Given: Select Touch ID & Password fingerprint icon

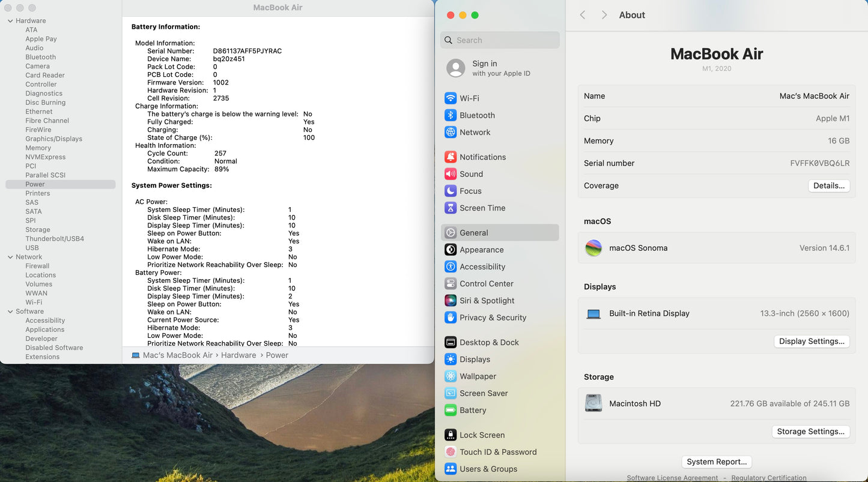Looking at the screenshot, I should click(x=451, y=452).
